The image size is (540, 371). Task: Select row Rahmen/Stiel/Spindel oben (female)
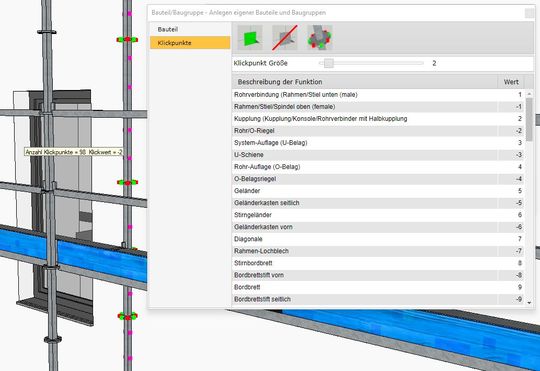378,106
